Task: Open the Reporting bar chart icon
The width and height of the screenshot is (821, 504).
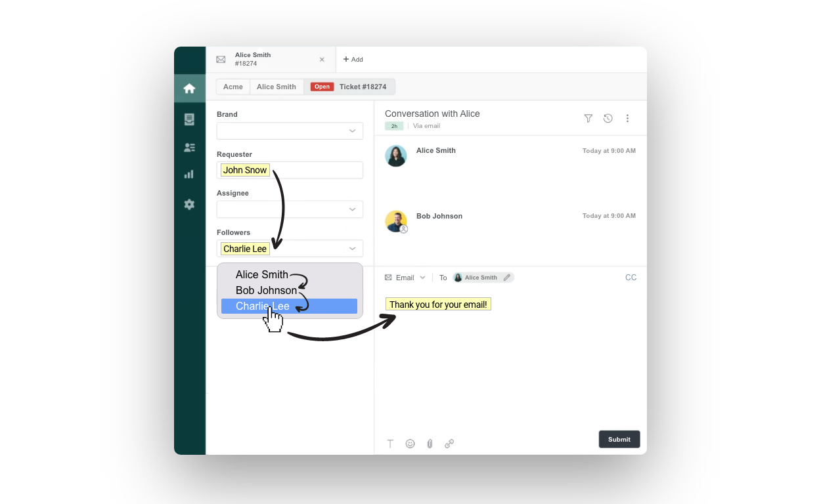Action: pos(189,174)
